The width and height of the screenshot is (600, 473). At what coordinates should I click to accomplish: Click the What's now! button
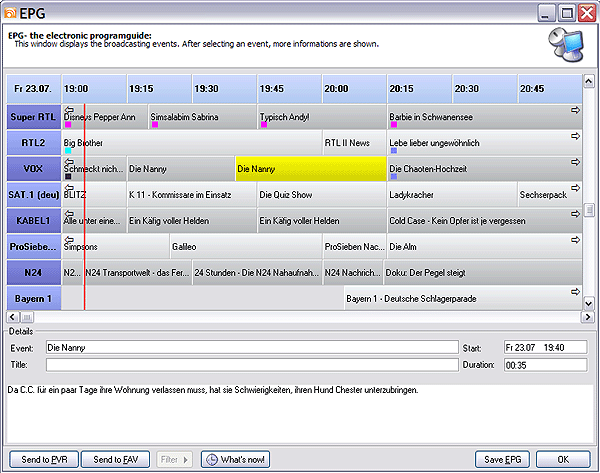(x=235, y=459)
